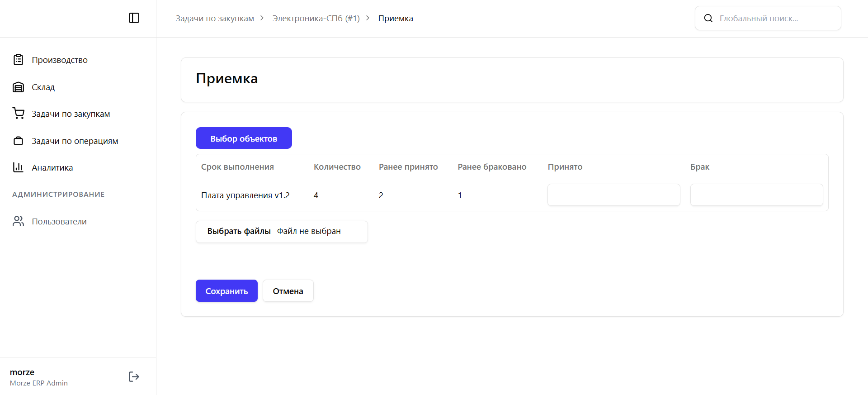The image size is (868, 395).
Task: Click the morze username
Action: pos(22,372)
